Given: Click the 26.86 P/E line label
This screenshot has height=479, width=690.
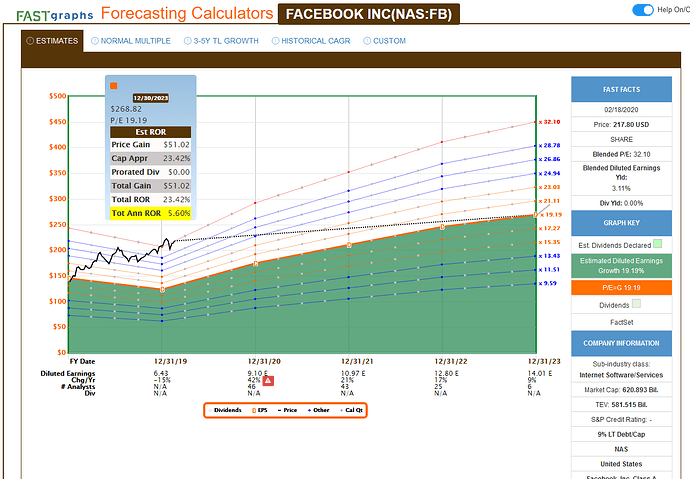Looking at the screenshot, I should tap(549, 159).
